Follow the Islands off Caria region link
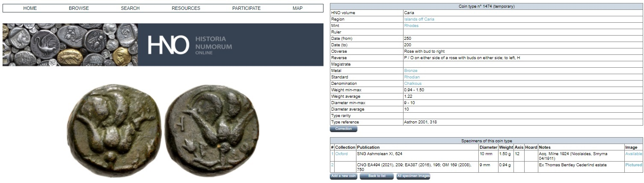 pos(419,19)
